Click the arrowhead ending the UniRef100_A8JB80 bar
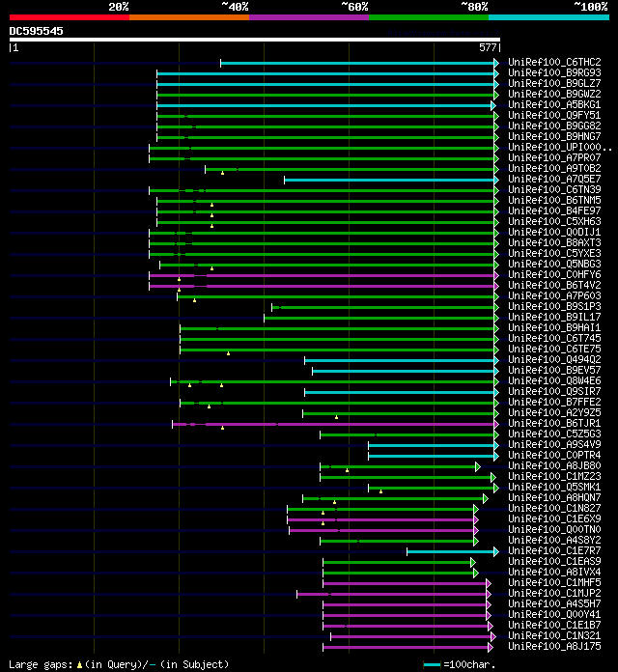The width and height of the screenshot is (618, 672). coord(478,466)
